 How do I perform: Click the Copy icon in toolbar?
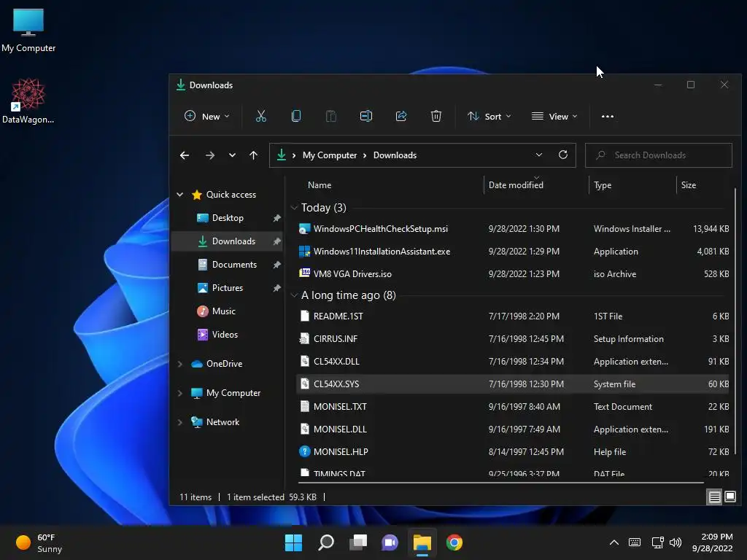click(296, 116)
